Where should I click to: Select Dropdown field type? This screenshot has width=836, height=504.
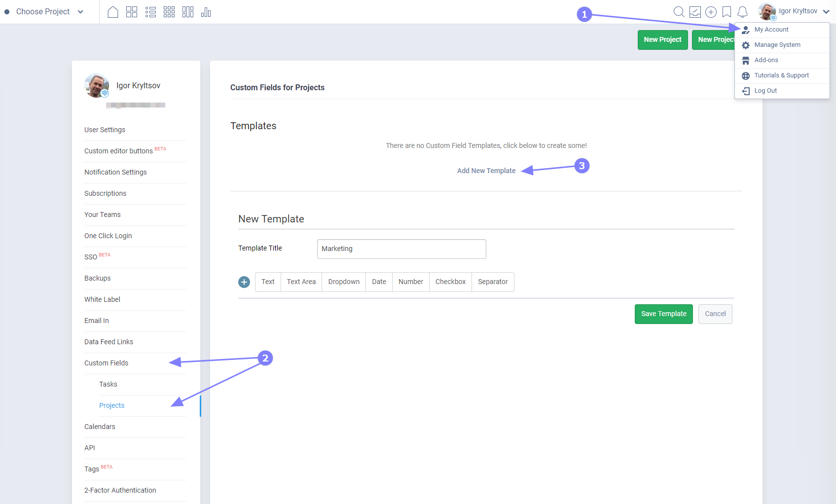coord(344,282)
